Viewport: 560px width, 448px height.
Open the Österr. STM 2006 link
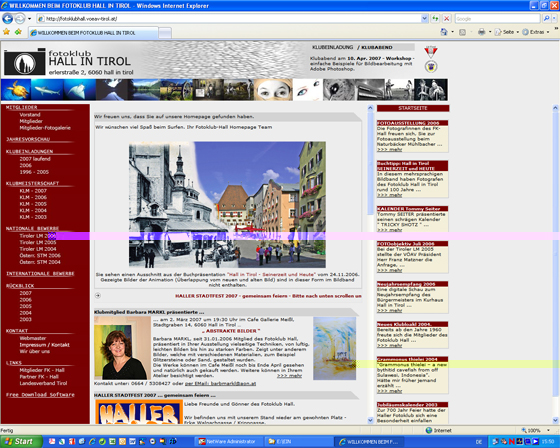(x=40, y=255)
